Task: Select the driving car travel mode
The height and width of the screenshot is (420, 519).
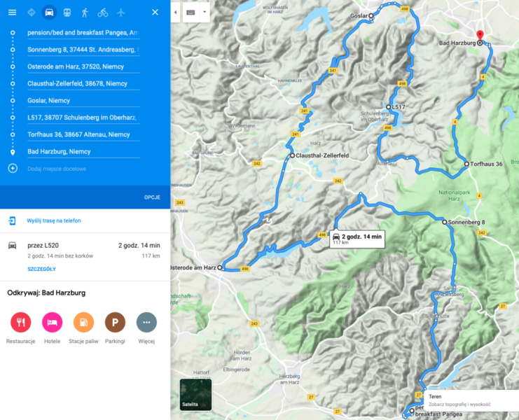Action: (x=48, y=13)
